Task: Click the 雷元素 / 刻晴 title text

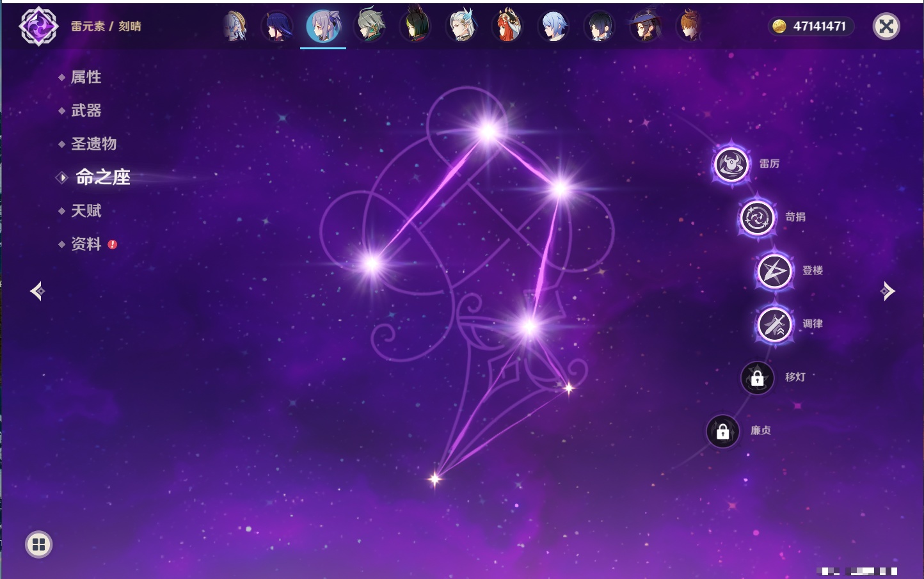Action: [106, 26]
